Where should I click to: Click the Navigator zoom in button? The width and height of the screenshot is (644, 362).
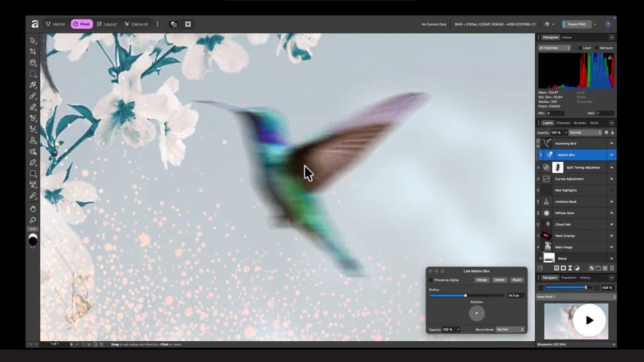tap(597, 288)
